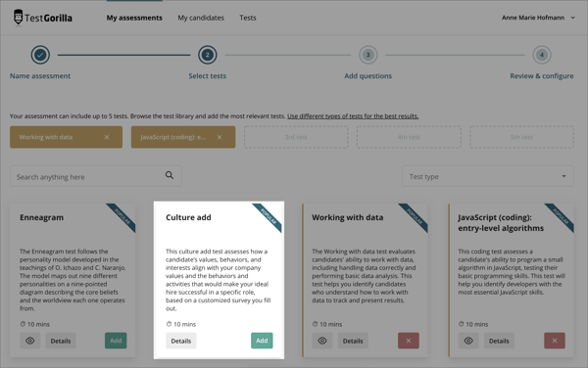Open Details for the Enneagram test
Screen dimensions: 588x368
tap(61, 341)
